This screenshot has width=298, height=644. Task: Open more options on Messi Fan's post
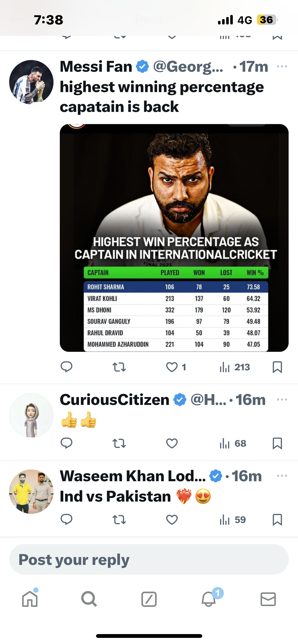point(282,67)
